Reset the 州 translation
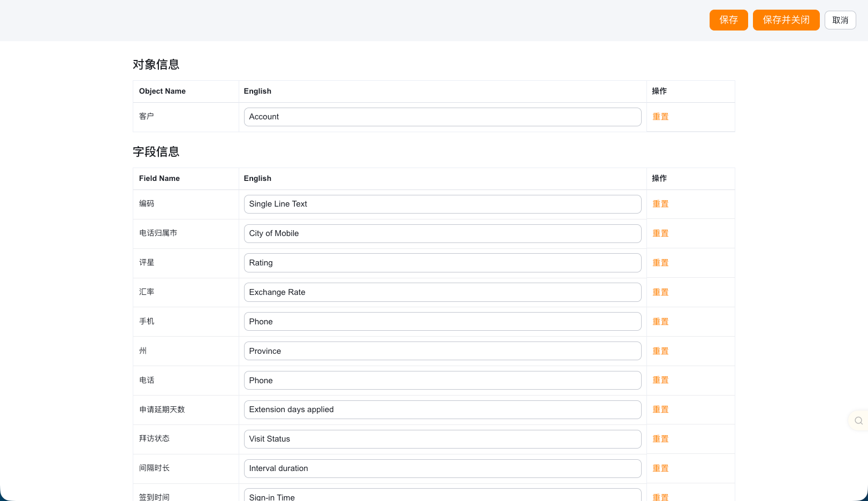Image resolution: width=868 pixels, height=501 pixels. (x=660, y=351)
